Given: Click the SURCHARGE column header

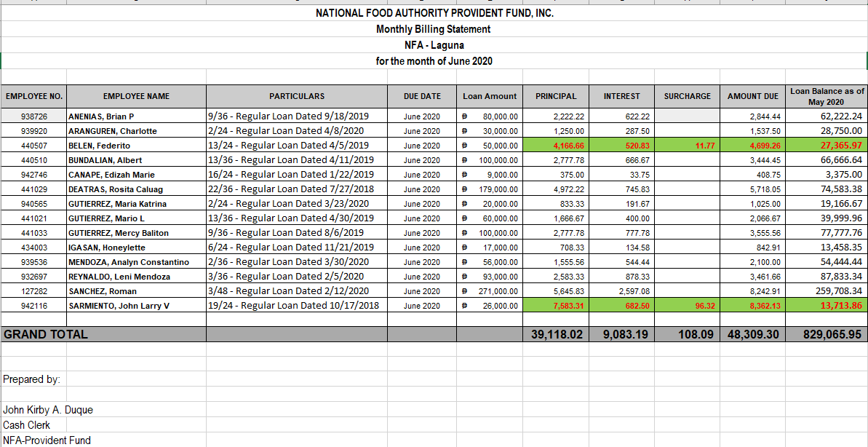Looking at the screenshot, I should pos(687,96).
